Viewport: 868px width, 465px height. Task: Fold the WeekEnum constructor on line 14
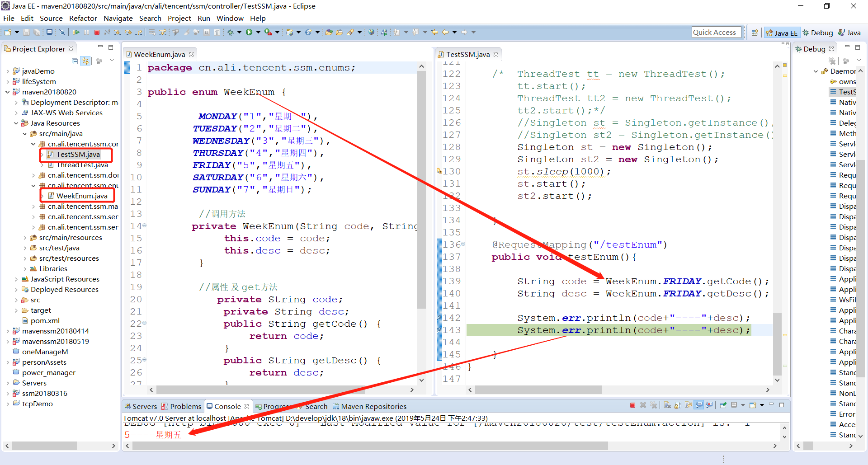pos(145,225)
